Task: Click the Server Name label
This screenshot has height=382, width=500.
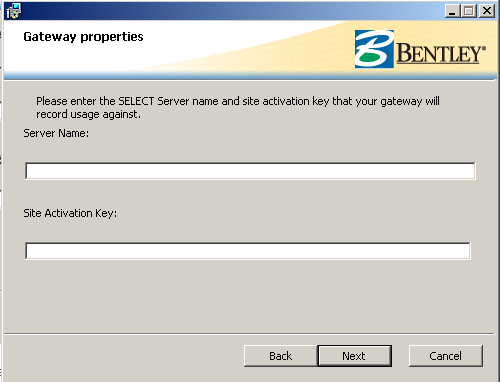Action: pos(56,133)
